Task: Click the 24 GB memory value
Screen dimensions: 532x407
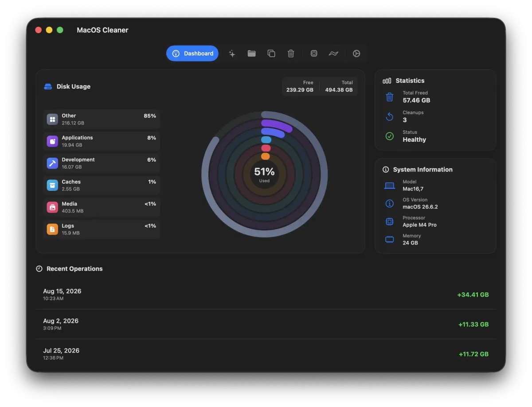Action: tap(410, 243)
